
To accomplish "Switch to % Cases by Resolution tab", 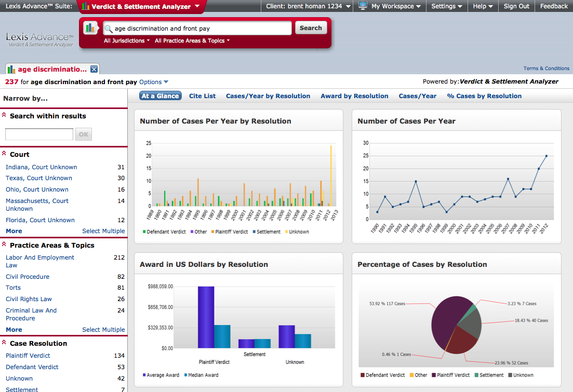I will tap(484, 96).
